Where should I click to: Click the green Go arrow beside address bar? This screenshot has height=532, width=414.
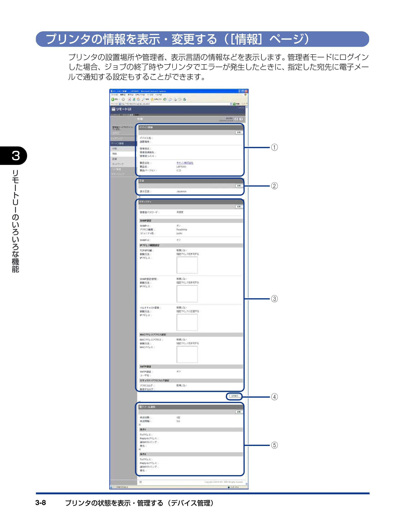(x=234, y=104)
